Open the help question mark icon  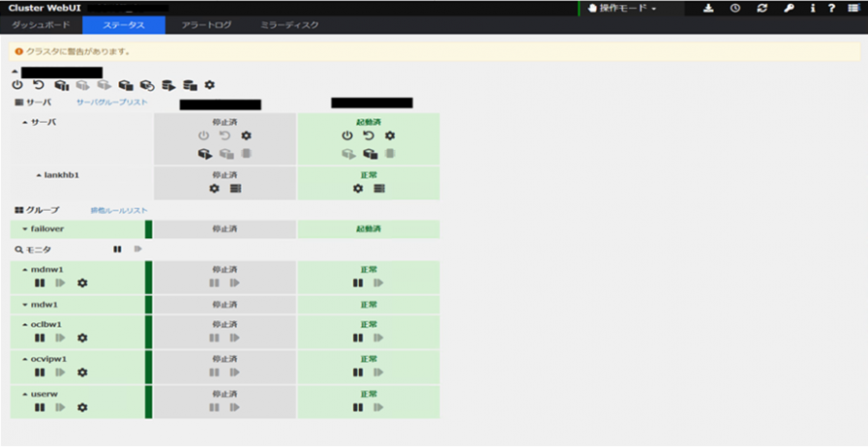831,9
